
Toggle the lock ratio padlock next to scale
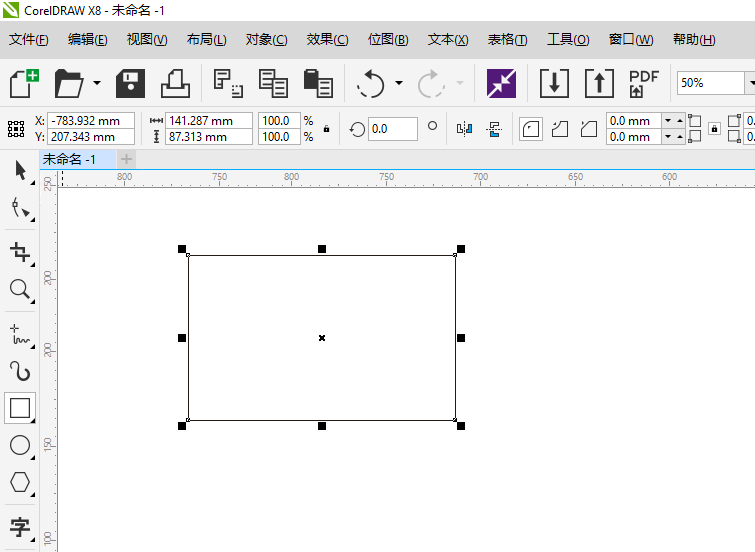[326, 129]
